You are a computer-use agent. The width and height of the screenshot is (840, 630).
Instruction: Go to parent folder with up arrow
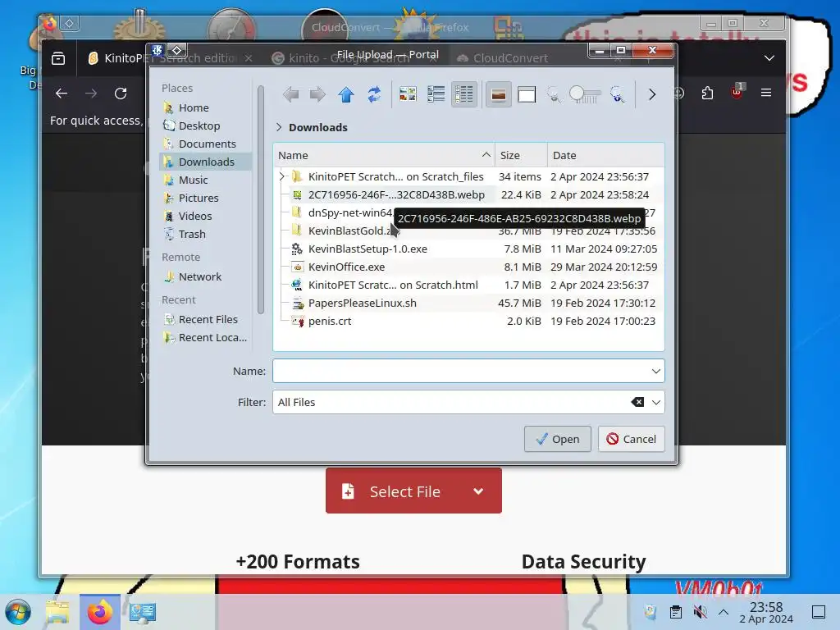coord(346,95)
